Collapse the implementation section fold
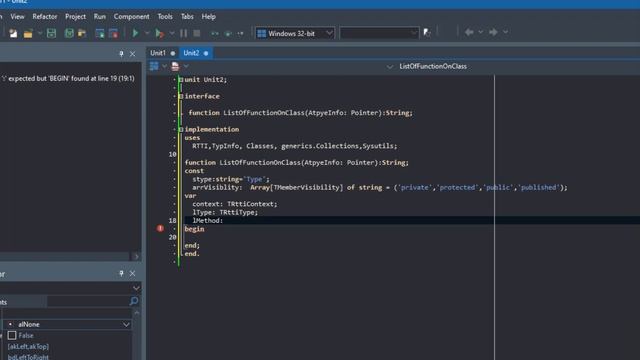This screenshot has height=360, width=640. pyautogui.click(x=181, y=129)
